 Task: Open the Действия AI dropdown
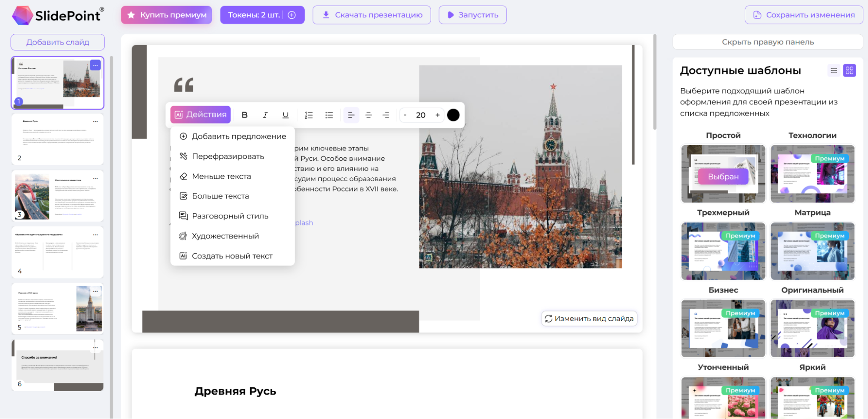201,115
